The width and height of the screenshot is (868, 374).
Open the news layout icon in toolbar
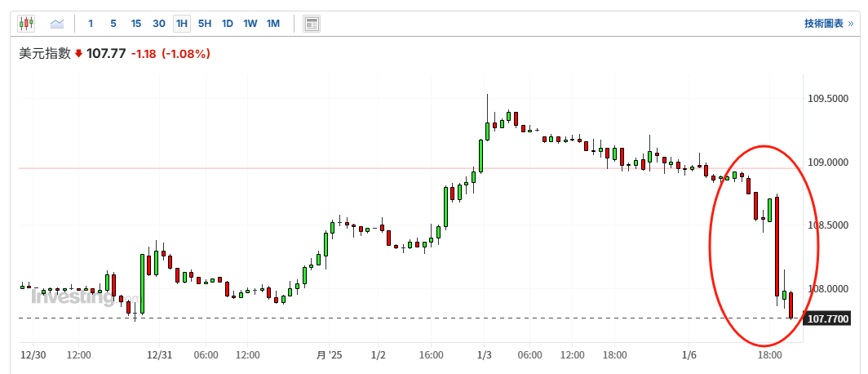[311, 24]
